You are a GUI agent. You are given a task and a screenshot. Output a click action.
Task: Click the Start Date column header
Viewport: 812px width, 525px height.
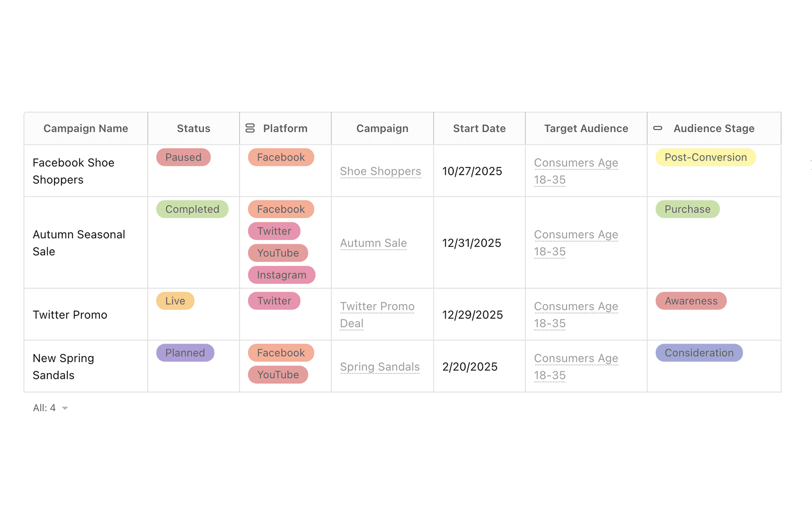479,128
